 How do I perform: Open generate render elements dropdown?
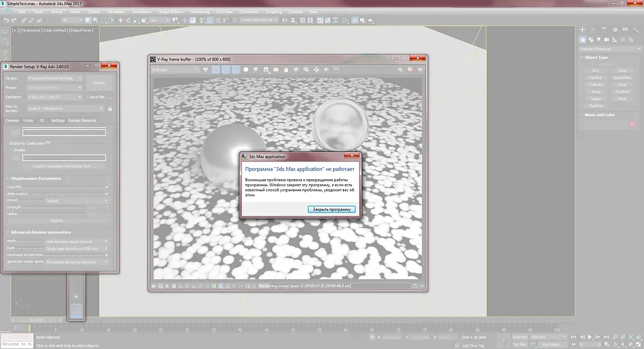[x=76, y=262]
